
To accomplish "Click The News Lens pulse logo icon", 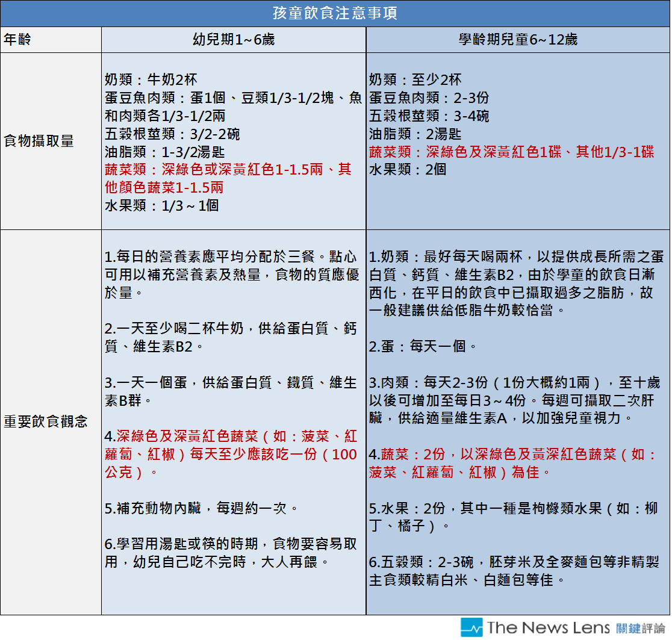I will (x=471, y=627).
